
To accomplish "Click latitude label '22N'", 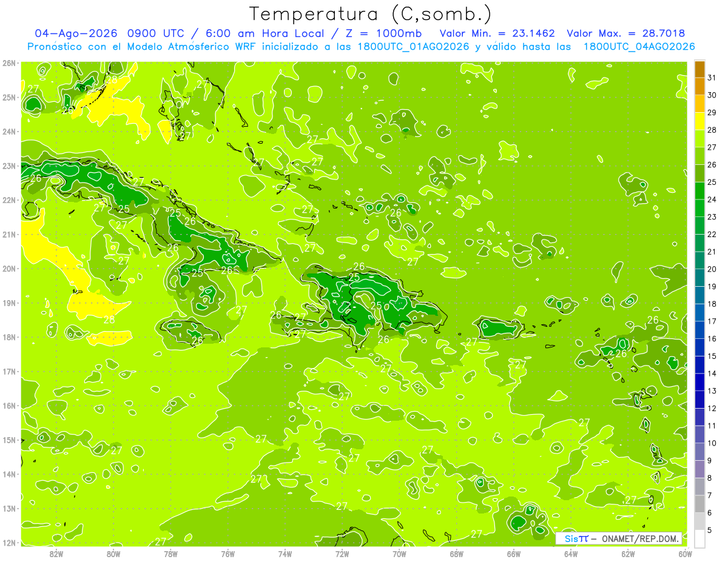I will click(x=8, y=200).
